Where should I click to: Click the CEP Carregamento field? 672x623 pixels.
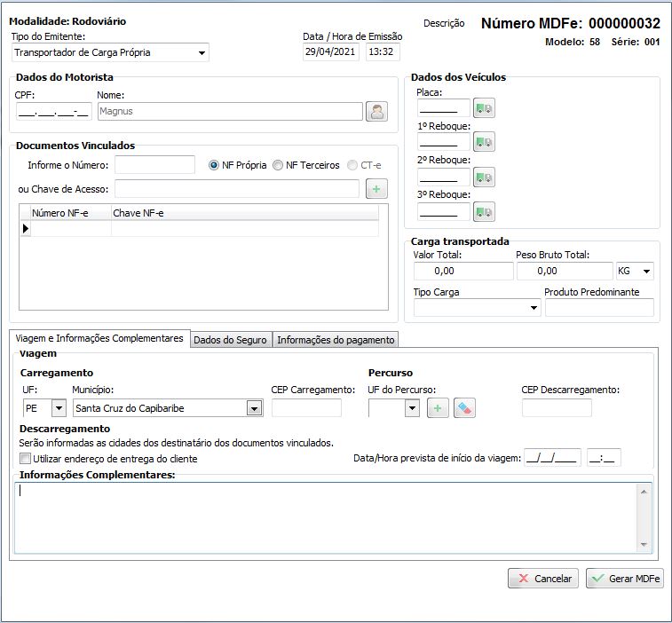point(306,408)
